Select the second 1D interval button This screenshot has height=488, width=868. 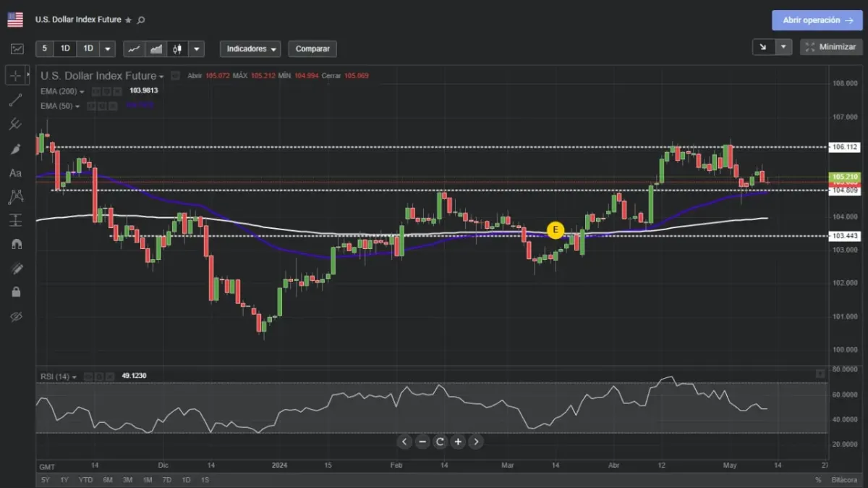point(88,49)
